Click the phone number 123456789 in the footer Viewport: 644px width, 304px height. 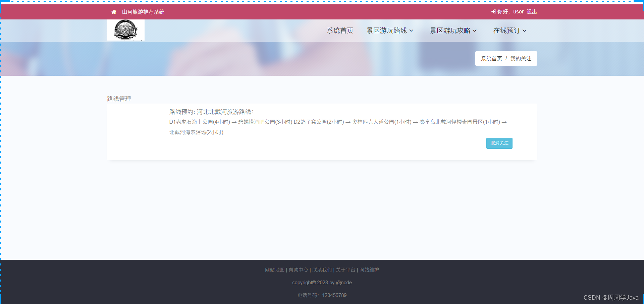334,295
